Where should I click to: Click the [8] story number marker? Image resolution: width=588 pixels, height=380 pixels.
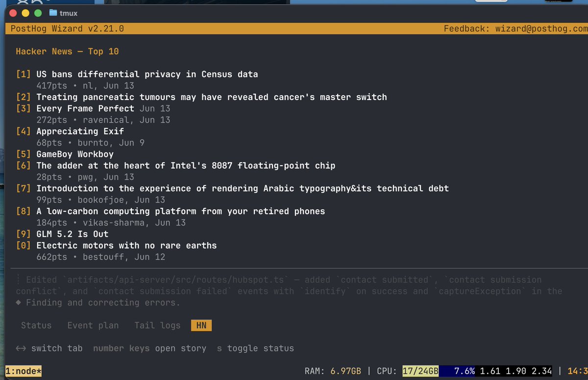coord(24,211)
